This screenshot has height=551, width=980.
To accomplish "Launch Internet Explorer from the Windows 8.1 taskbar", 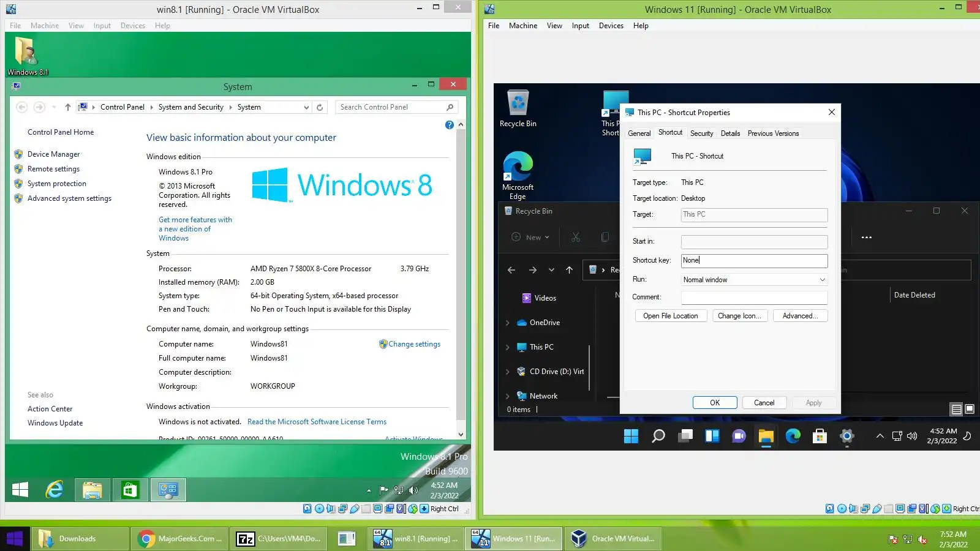I will (x=55, y=490).
